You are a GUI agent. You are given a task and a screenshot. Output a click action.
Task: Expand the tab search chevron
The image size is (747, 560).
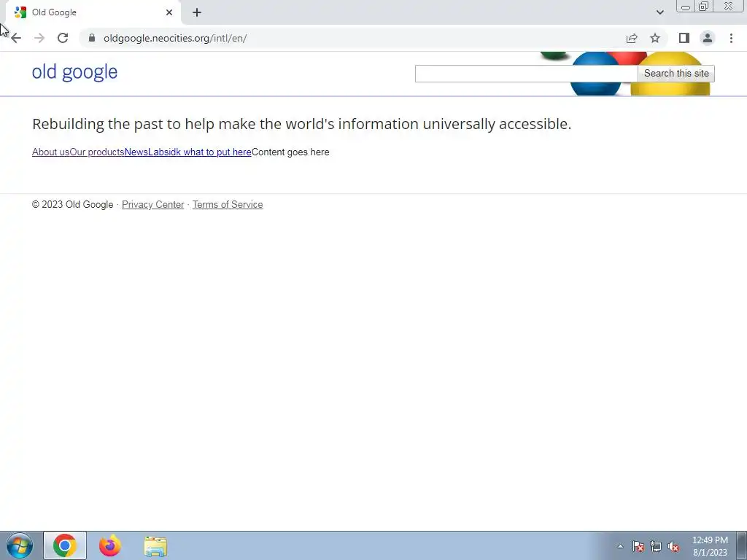tap(659, 12)
